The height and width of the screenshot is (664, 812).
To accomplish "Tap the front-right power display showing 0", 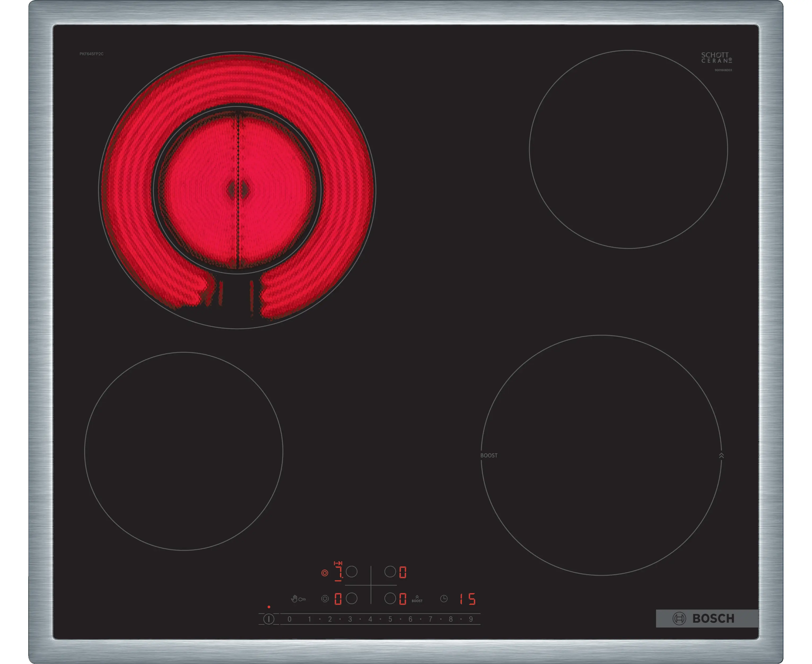I will point(403,599).
